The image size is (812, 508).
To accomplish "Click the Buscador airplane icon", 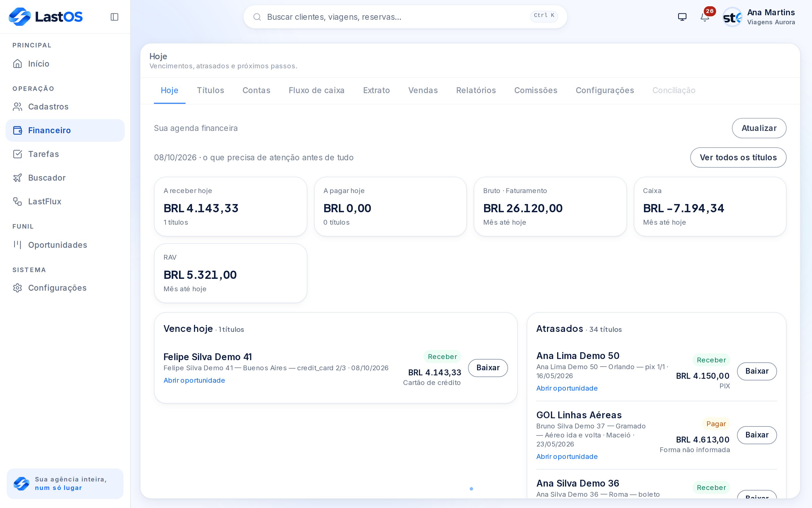I will tap(17, 178).
